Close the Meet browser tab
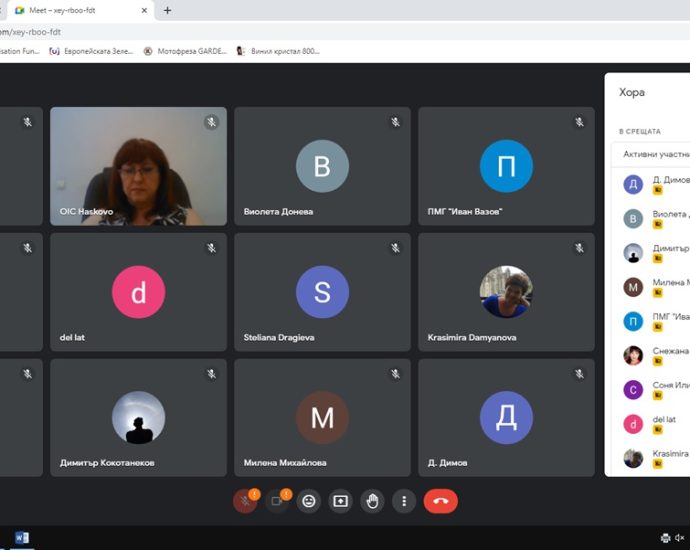 tap(144, 10)
